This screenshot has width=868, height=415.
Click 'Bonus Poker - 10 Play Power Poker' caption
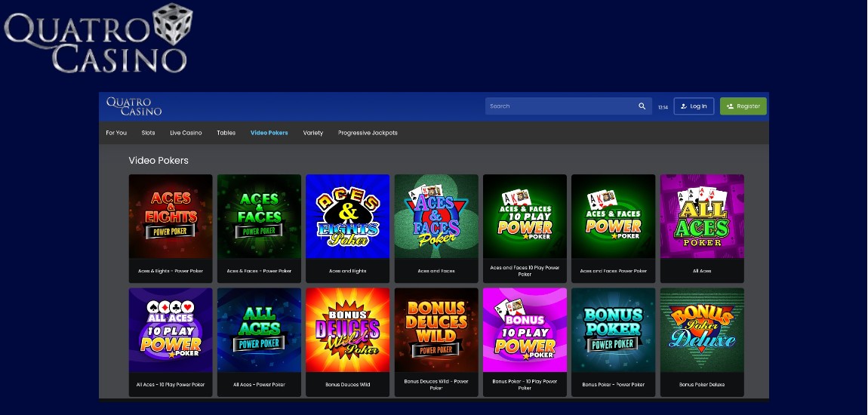pos(525,385)
